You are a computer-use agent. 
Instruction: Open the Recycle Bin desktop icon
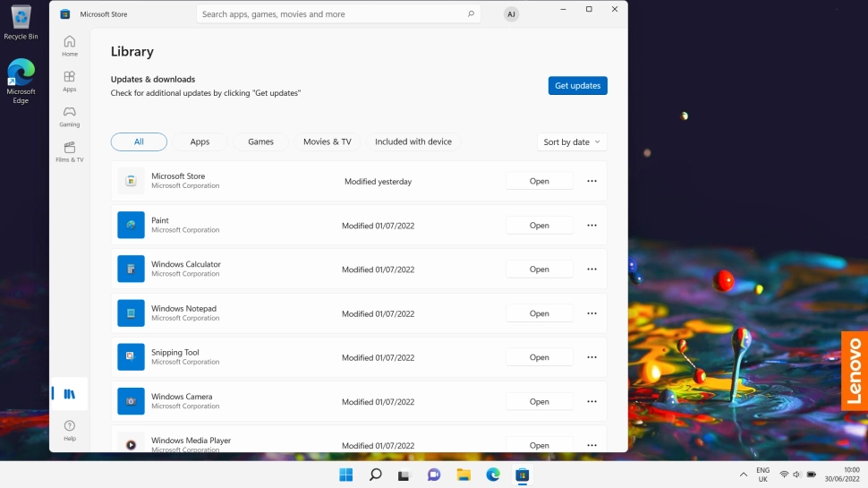tap(21, 22)
